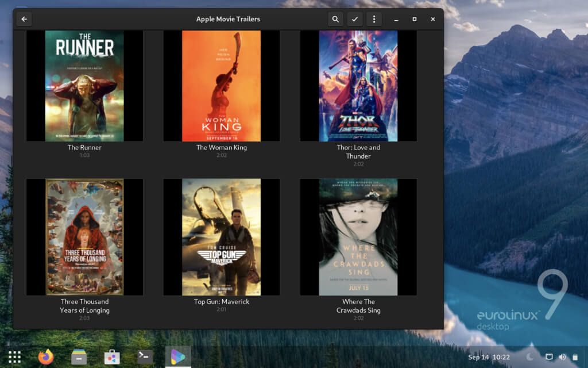Open the Software store from the taskbar

pos(112,356)
